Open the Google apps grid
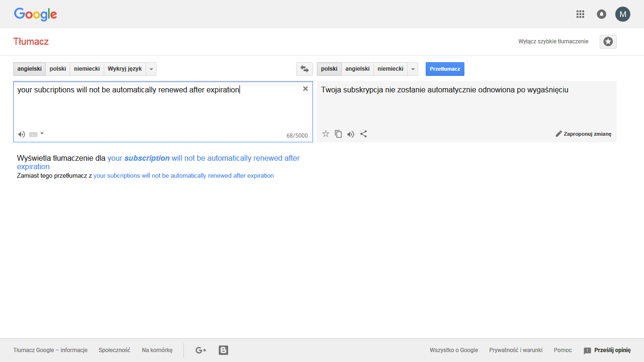The image size is (644, 362). point(580,14)
